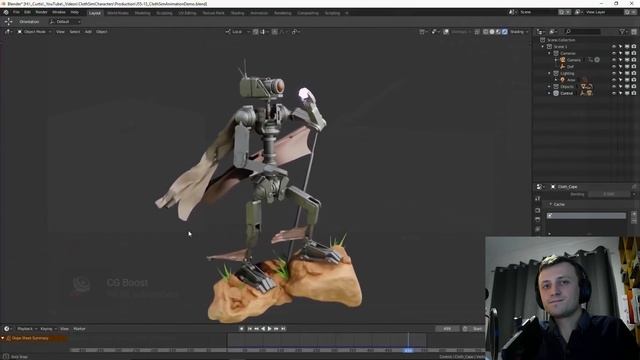Open the 3D viewport editor type selector
640x360 pixels.
(8, 31)
